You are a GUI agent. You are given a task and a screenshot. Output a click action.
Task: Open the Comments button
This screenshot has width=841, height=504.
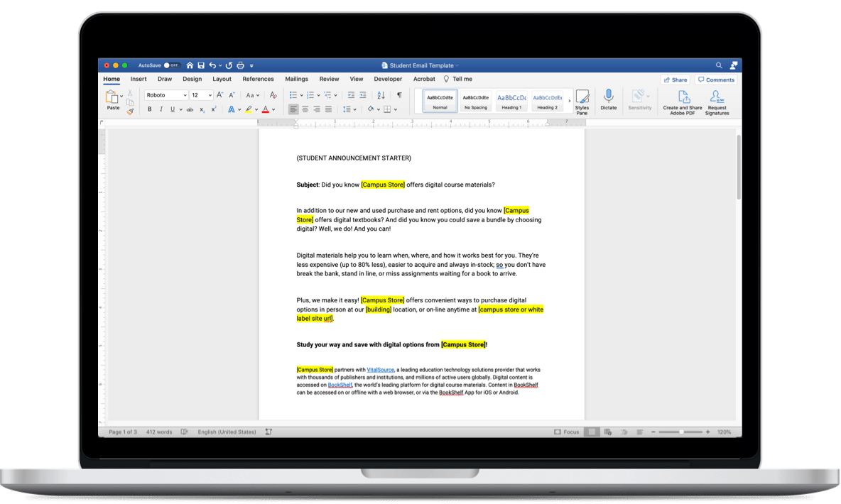(x=716, y=80)
